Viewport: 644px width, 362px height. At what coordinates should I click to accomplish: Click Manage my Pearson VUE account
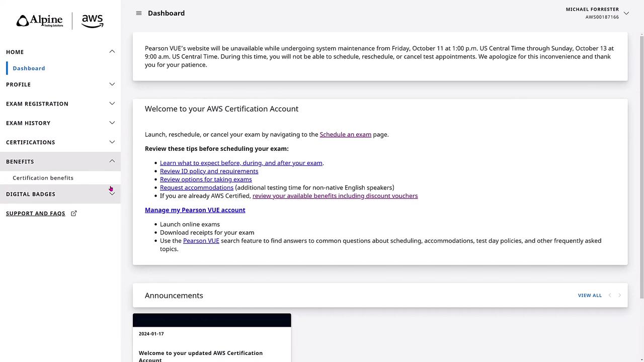click(195, 210)
